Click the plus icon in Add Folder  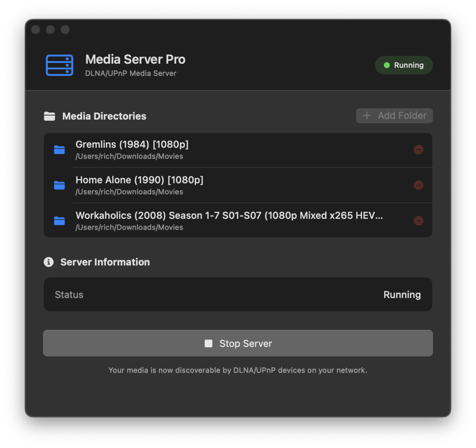367,115
